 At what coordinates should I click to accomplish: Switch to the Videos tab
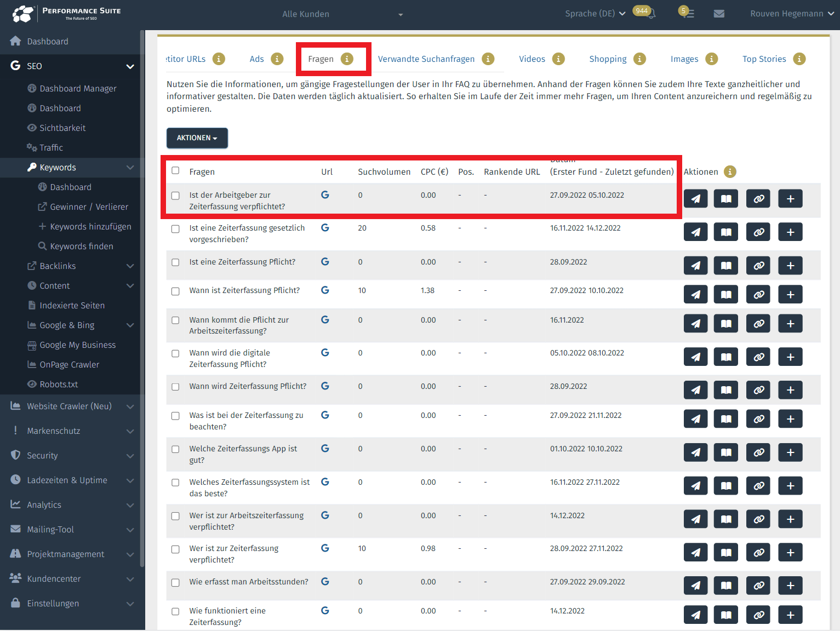coord(532,59)
